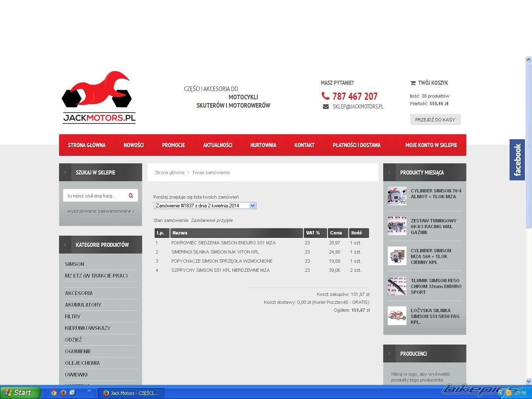Click the red phone icon
The height and width of the screenshot is (399, 532).
tap(325, 96)
